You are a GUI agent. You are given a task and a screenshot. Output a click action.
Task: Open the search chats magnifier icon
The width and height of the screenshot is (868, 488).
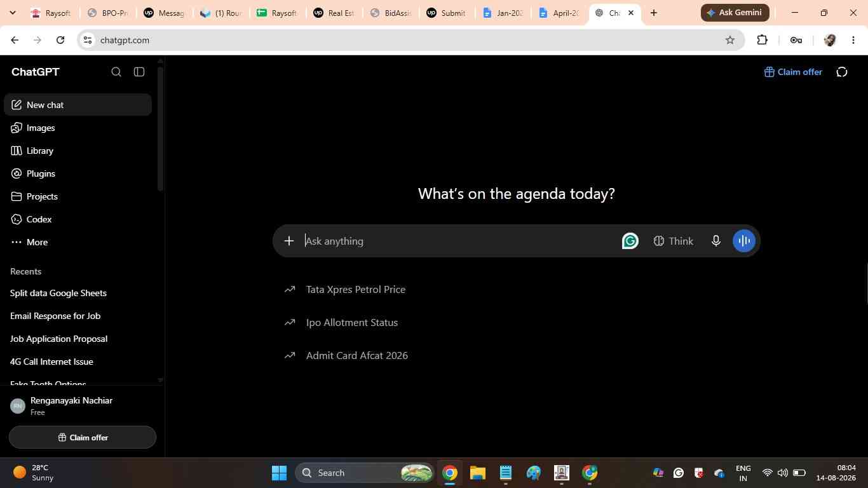click(116, 72)
